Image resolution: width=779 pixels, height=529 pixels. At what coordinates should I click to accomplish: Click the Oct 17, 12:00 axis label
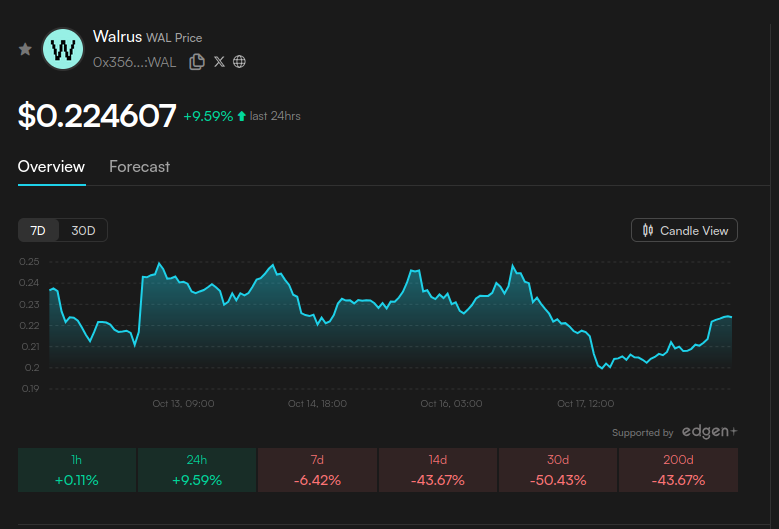585,403
